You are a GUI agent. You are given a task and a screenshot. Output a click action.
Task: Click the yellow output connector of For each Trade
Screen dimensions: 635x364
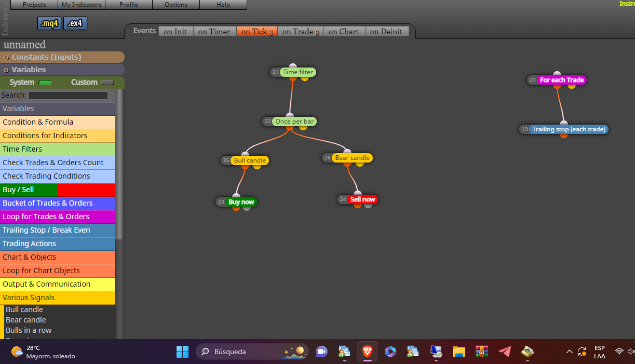[x=571, y=86]
